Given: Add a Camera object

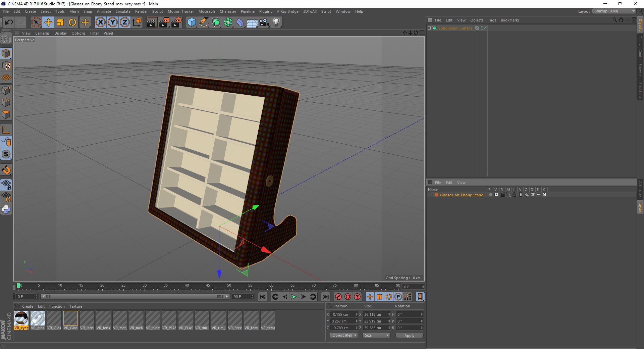Looking at the screenshot, I should click(264, 22).
